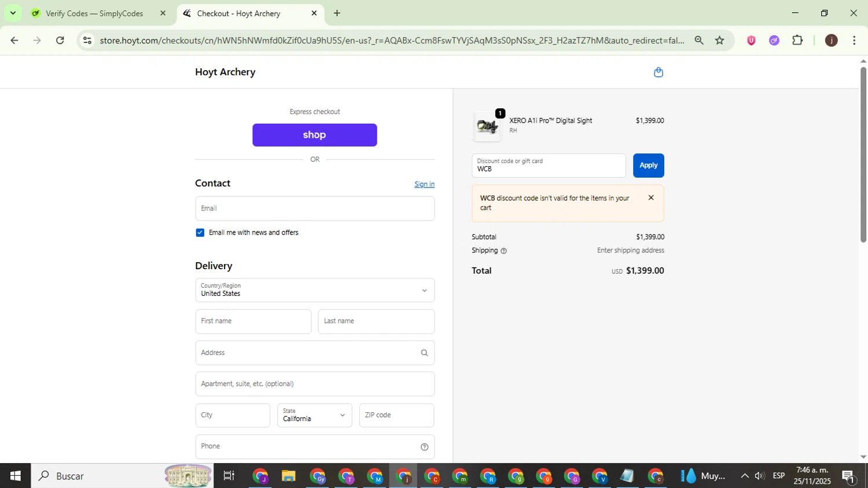Focus the First name field
868x488 pixels.
(x=253, y=321)
